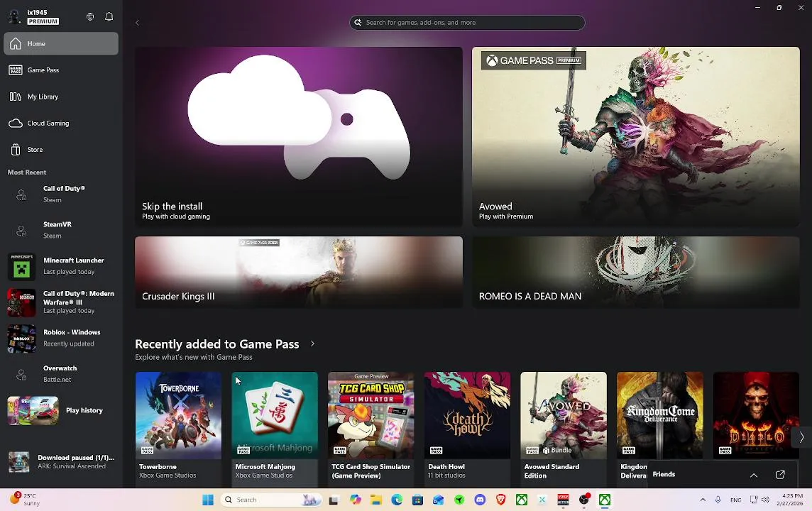This screenshot has width=812, height=511.
Task: Open the Kingdom Come Deliverance tile
Action: click(660, 415)
